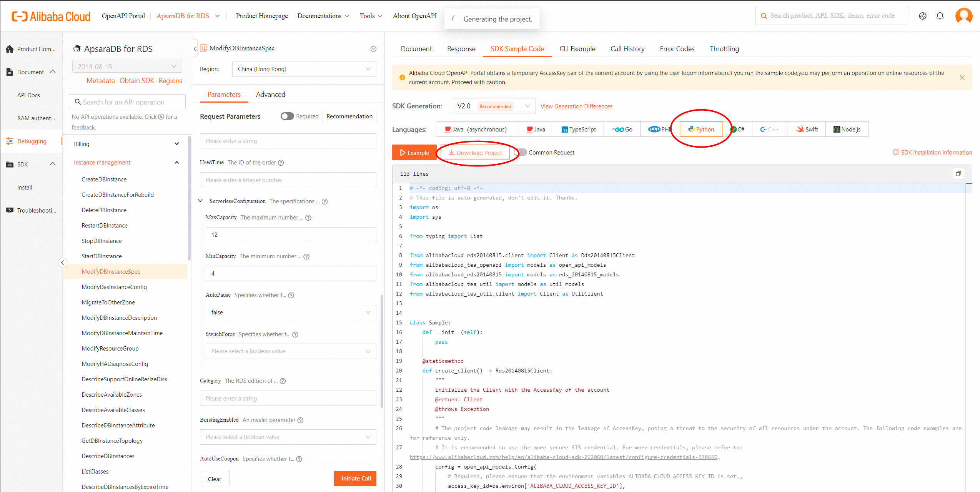The width and height of the screenshot is (980, 492).
Task: Click the UsedTime help question icon
Action: coord(281,163)
